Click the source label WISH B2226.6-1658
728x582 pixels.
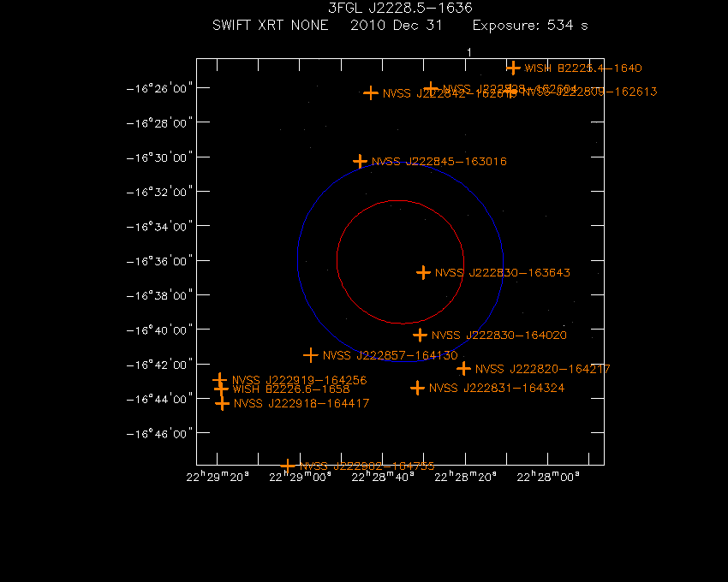(x=291, y=389)
